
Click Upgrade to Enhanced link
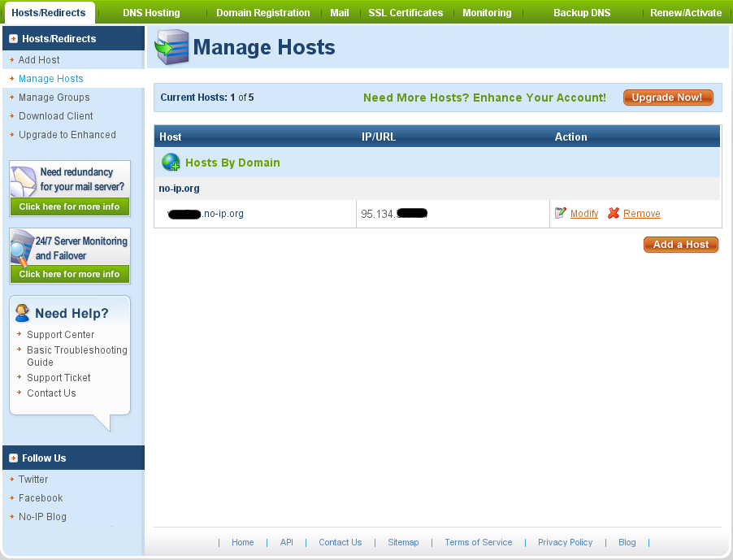tap(67, 135)
